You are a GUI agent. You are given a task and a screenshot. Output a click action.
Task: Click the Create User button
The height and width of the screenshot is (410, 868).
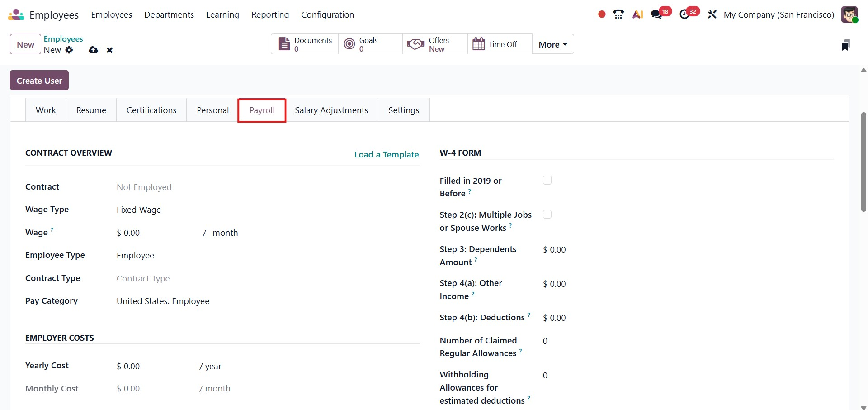39,81
